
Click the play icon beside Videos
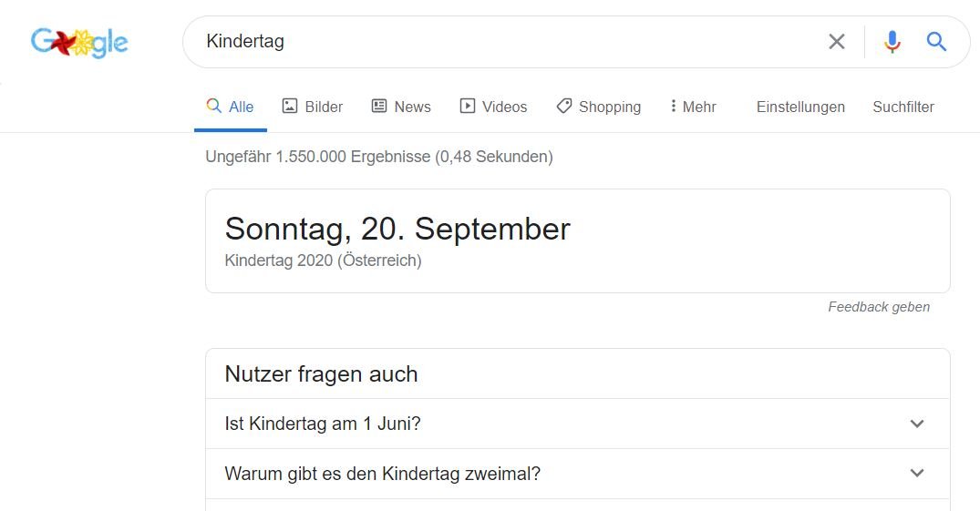468,107
